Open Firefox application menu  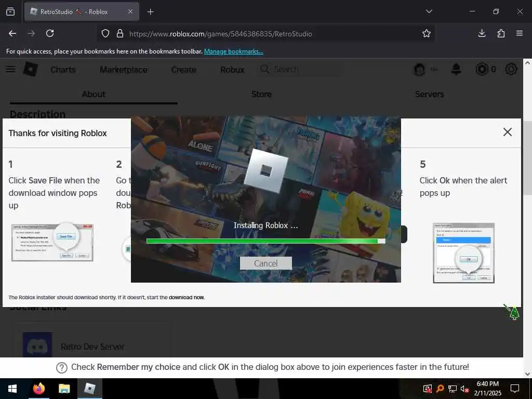519,33
